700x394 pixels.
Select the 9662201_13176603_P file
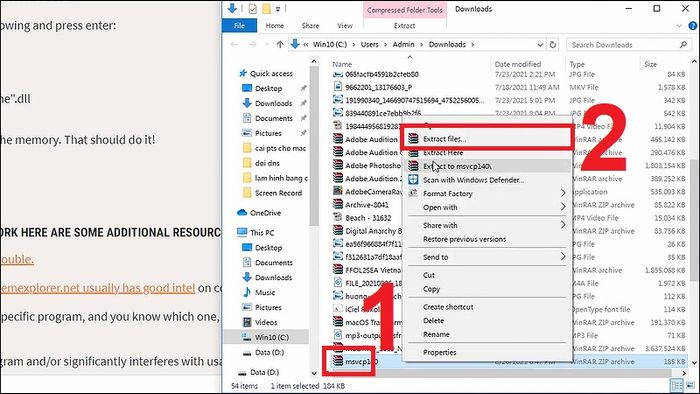click(x=379, y=87)
